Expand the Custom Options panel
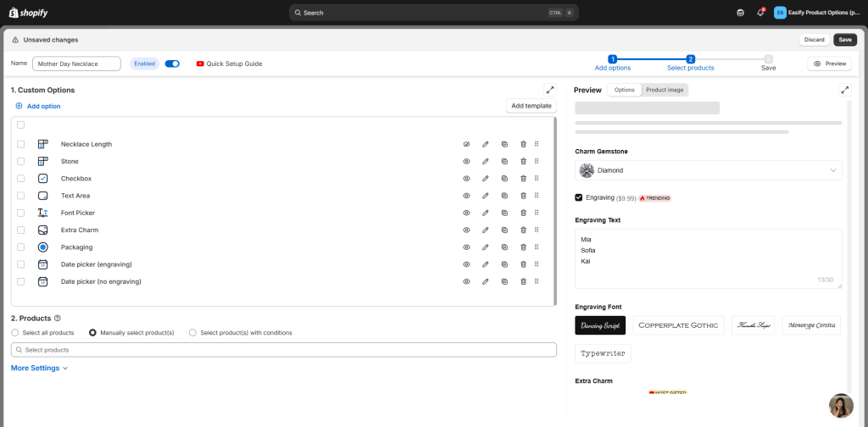Viewport: 868px width, 427px height. [x=549, y=89]
